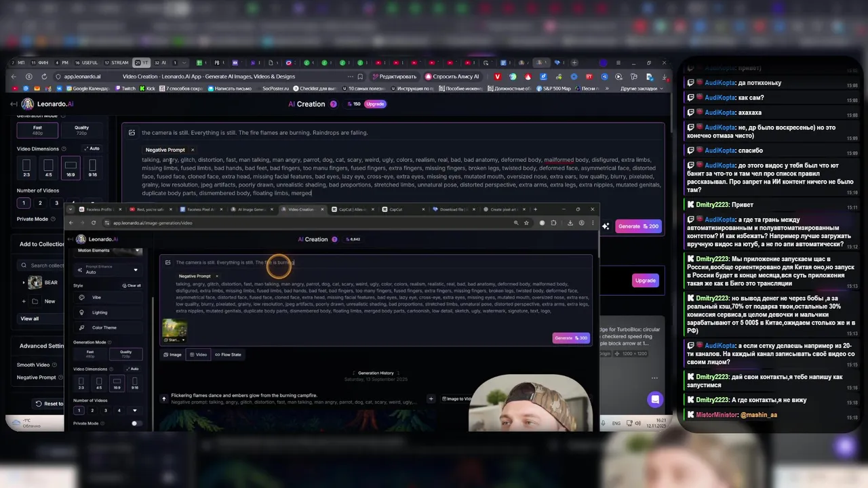Remove Negative Prompt via X in background window
Viewport: 868px width, 488px height.
(193, 150)
